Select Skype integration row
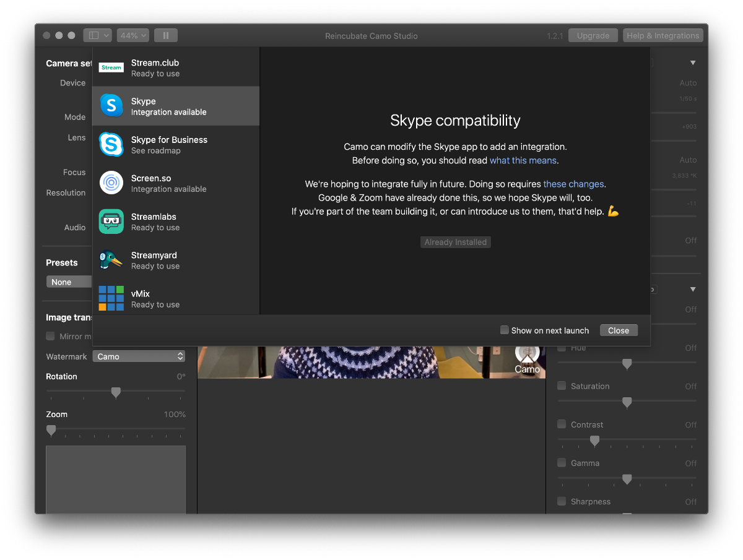The width and height of the screenshot is (743, 560). pyautogui.click(x=176, y=106)
